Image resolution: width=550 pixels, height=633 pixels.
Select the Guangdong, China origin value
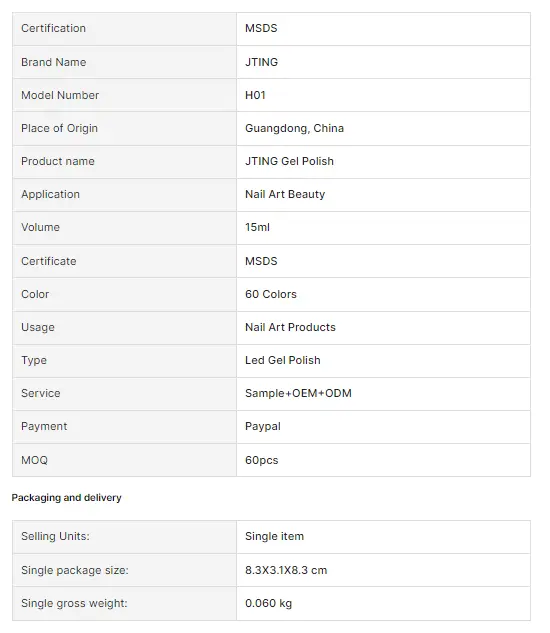click(x=294, y=128)
